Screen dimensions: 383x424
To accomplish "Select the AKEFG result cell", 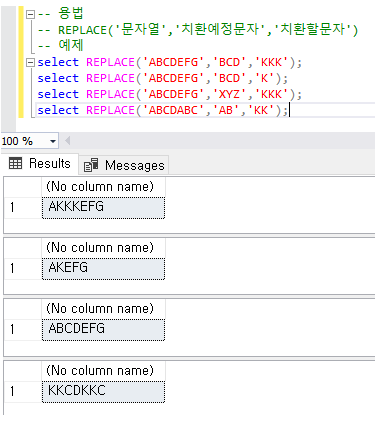I will (103, 268).
